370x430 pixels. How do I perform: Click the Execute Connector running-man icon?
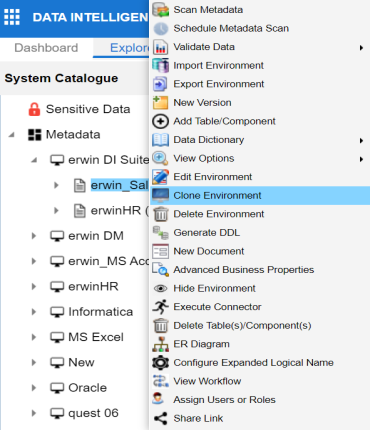pos(161,307)
